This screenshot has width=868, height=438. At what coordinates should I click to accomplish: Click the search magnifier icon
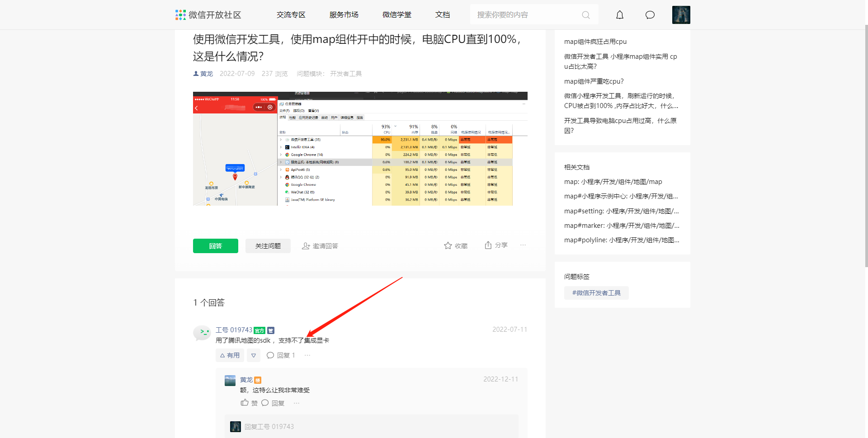click(586, 15)
